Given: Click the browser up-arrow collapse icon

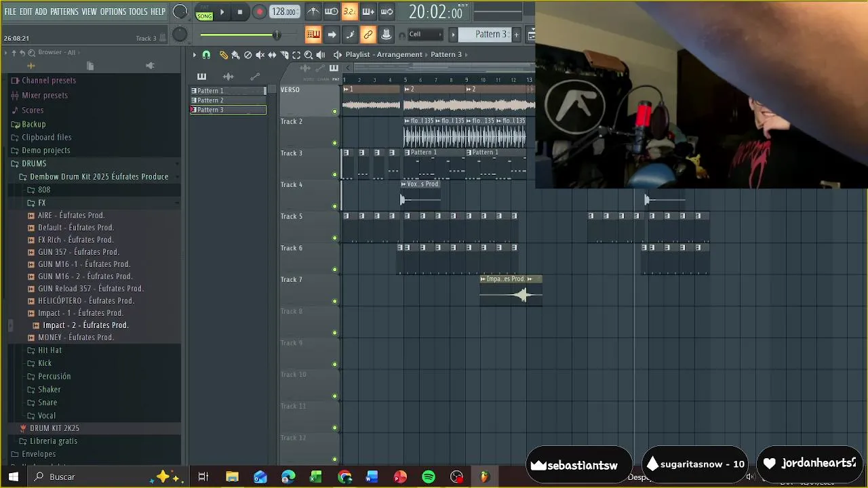Looking at the screenshot, I should tap(14, 52).
